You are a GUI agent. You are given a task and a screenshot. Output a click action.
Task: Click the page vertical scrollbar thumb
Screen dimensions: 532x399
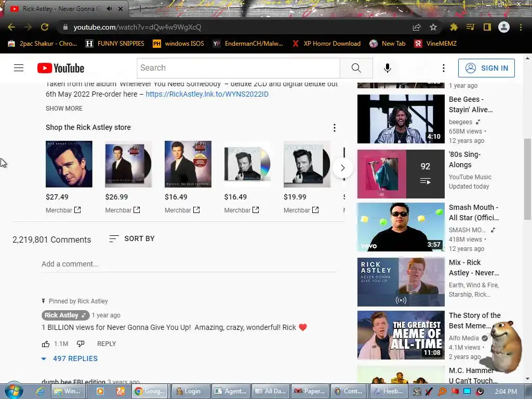coord(527,179)
